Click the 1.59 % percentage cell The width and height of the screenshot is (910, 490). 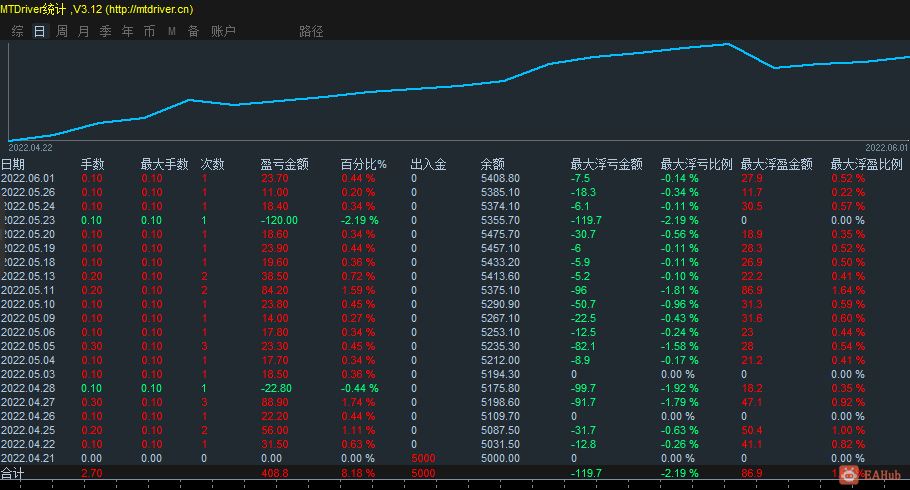358,290
